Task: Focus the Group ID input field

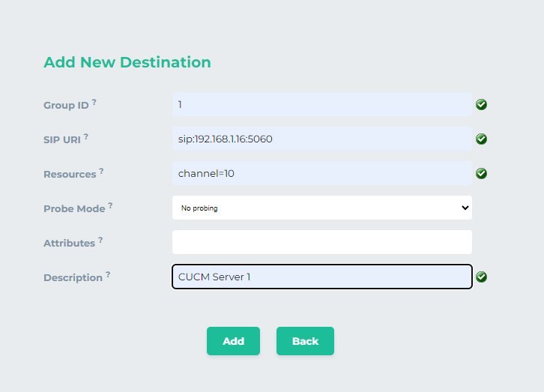Action: [x=321, y=105]
